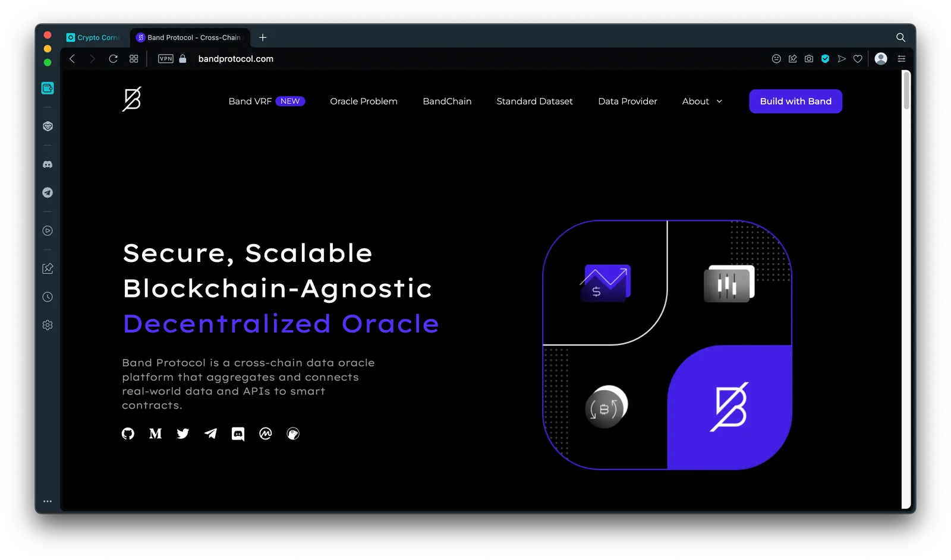Select the Band Protocol tab
Image resolution: width=951 pixels, height=560 pixels.
tap(190, 37)
